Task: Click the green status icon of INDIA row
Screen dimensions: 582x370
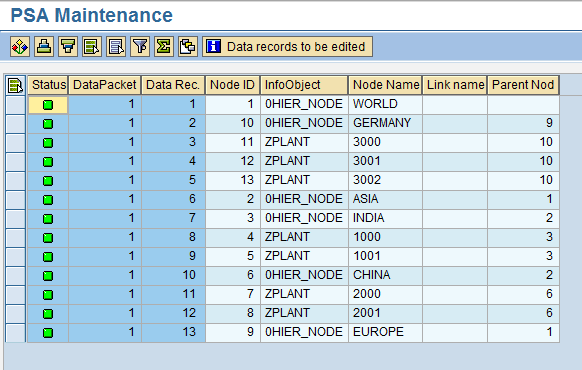Action: tap(48, 219)
